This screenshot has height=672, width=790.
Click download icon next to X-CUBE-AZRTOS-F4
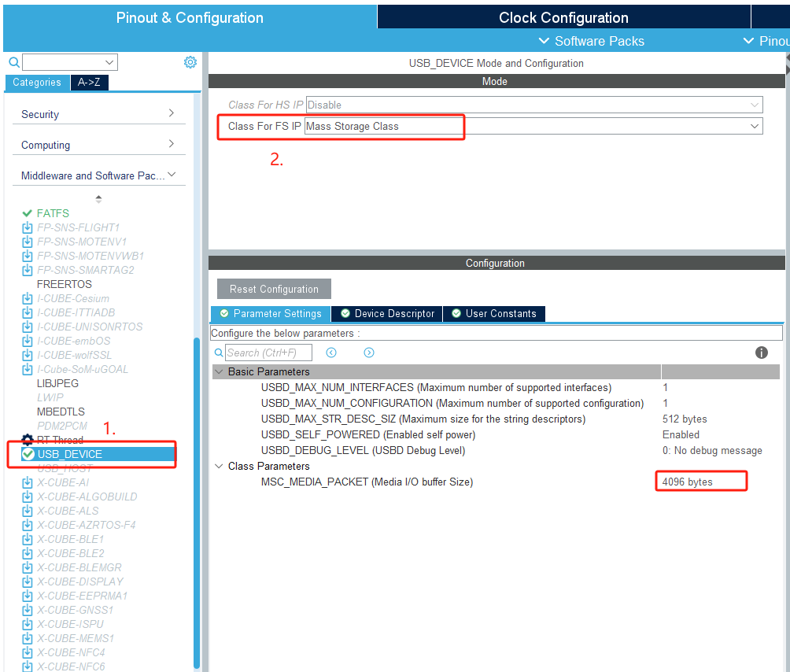point(28,525)
